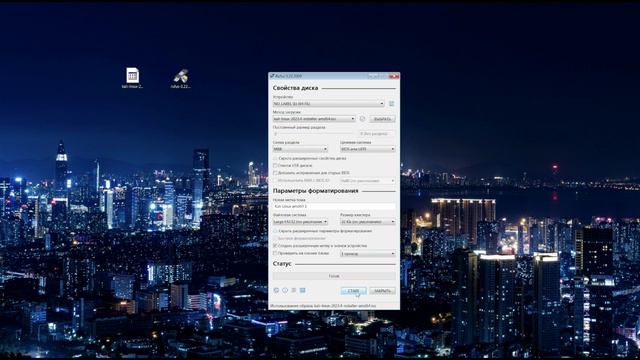Screen dimensions: 640x360
Task: Click the persistent size value field
Action: (x=377, y=134)
